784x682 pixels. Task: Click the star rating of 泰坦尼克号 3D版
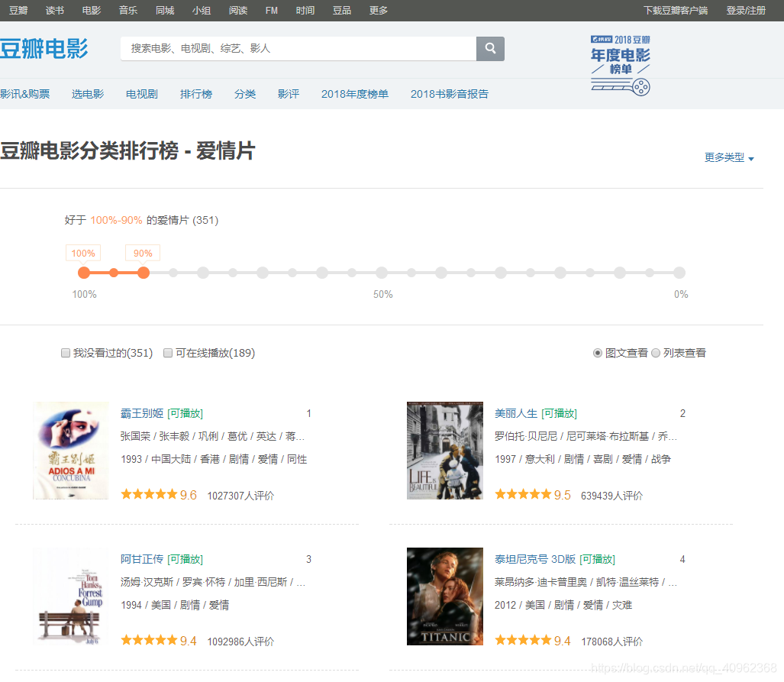pos(523,641)
